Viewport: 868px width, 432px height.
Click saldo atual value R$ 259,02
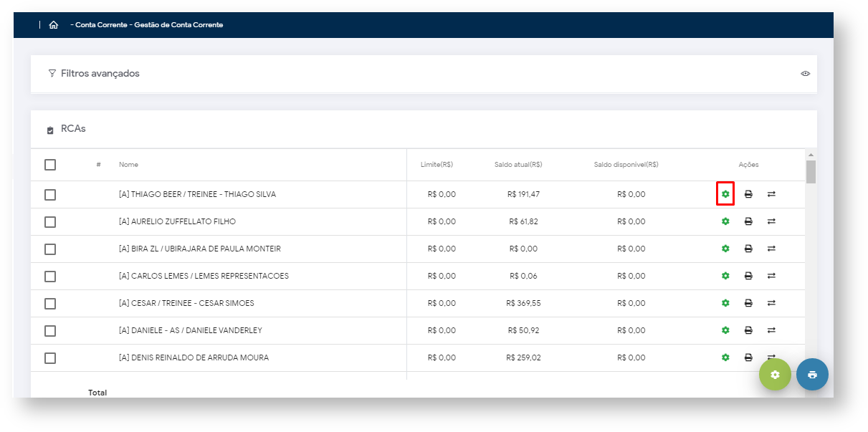pyautogui.click(x=523, y=357)
